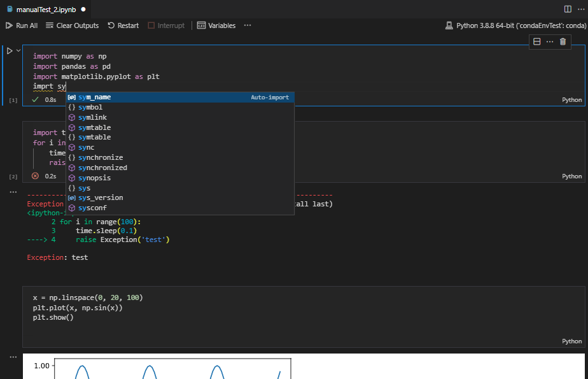The image size is (588, 379).
Task: Click the success checkmark showing 0.8s
Action: 34,99
